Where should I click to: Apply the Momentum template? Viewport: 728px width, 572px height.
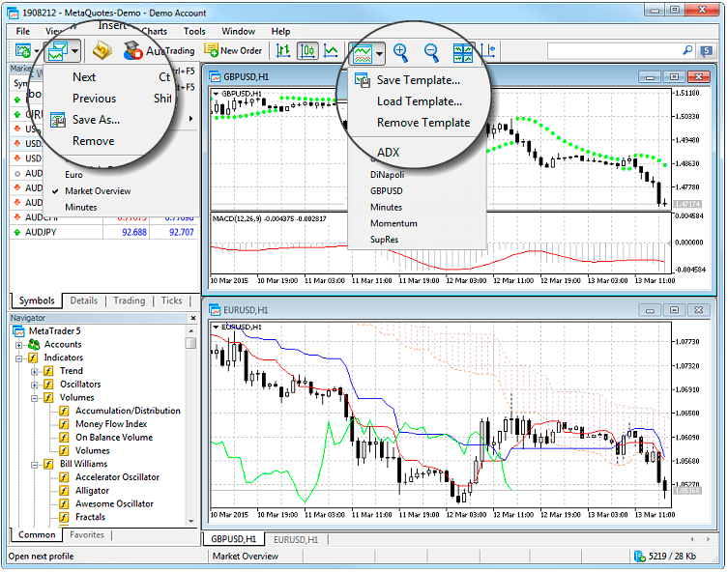click(x=393, y=223)
